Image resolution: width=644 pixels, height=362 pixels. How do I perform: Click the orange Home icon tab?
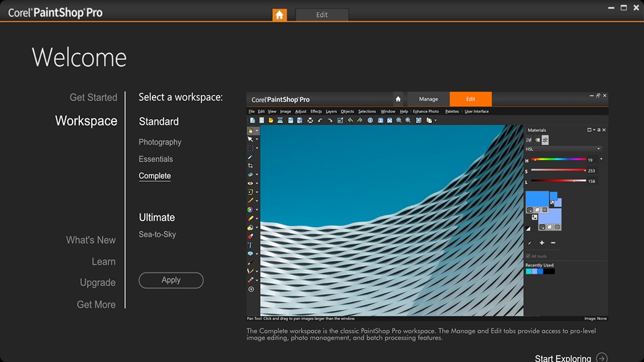click(280, 15)
